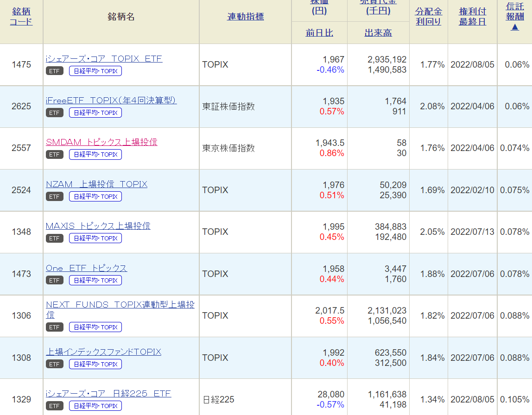
Task: Click ETF badge in row 1306
Action: (x=54, y=327)
